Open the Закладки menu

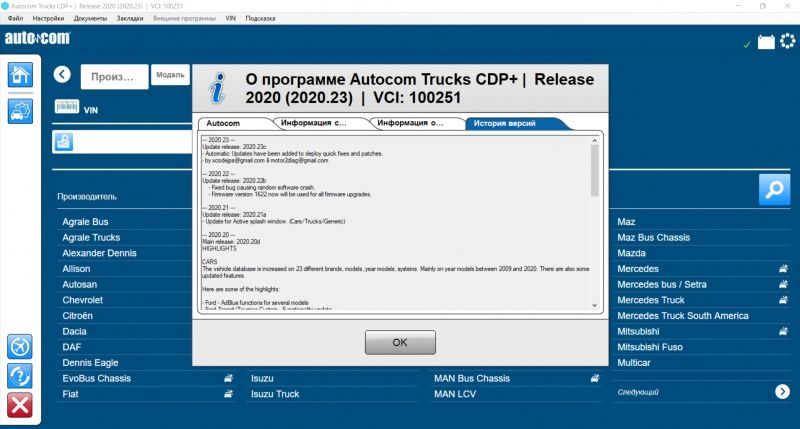[x=130, y=18]
